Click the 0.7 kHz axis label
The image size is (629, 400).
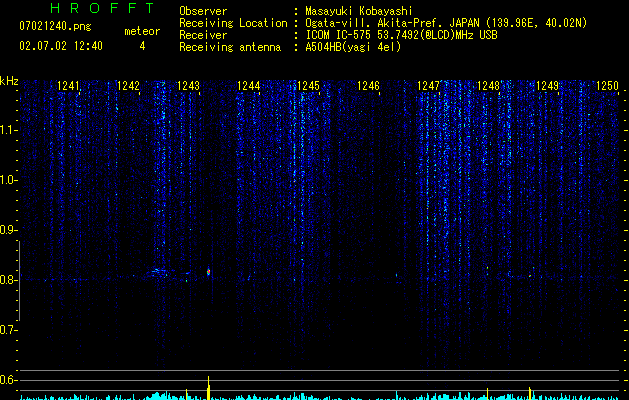(x=9, y=330)
